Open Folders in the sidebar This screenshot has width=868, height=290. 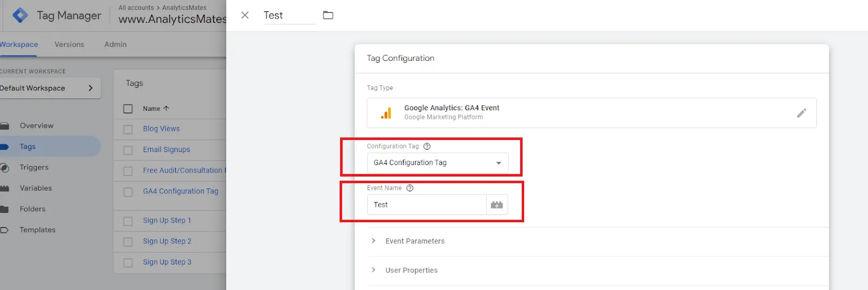[33, 209]
